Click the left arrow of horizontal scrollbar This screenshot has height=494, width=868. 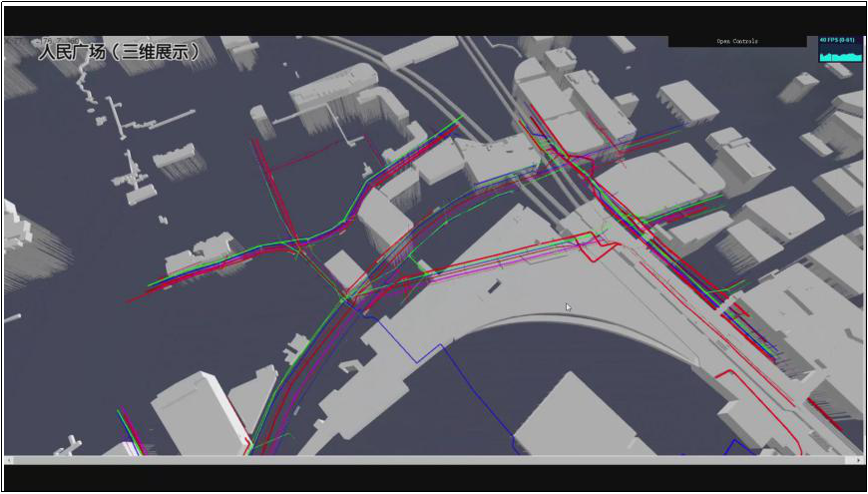[x=9, y=460]
